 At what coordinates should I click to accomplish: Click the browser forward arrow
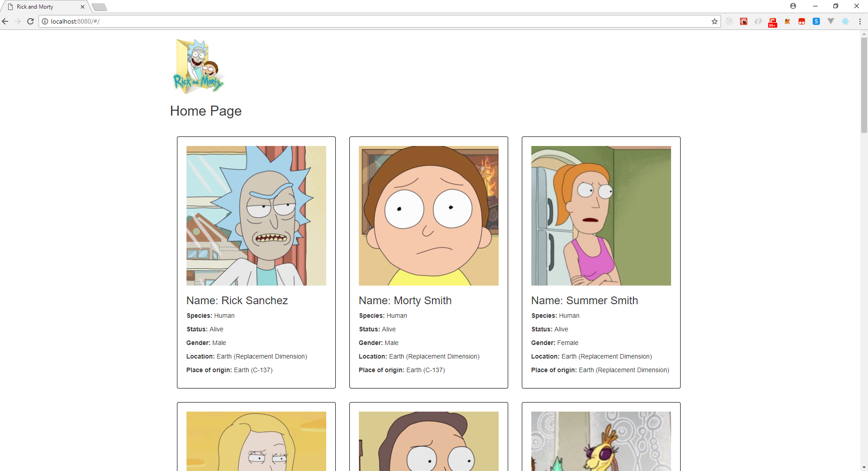(x=18, y=21)
